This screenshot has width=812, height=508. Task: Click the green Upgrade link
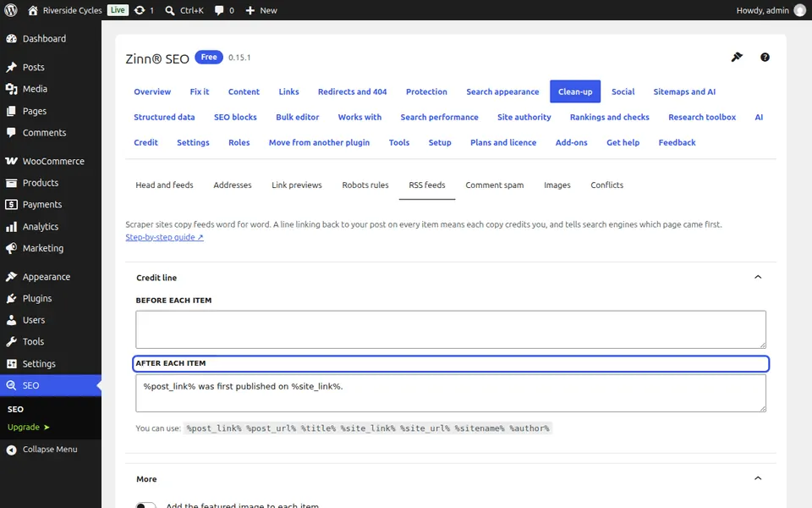pos(29,427)
